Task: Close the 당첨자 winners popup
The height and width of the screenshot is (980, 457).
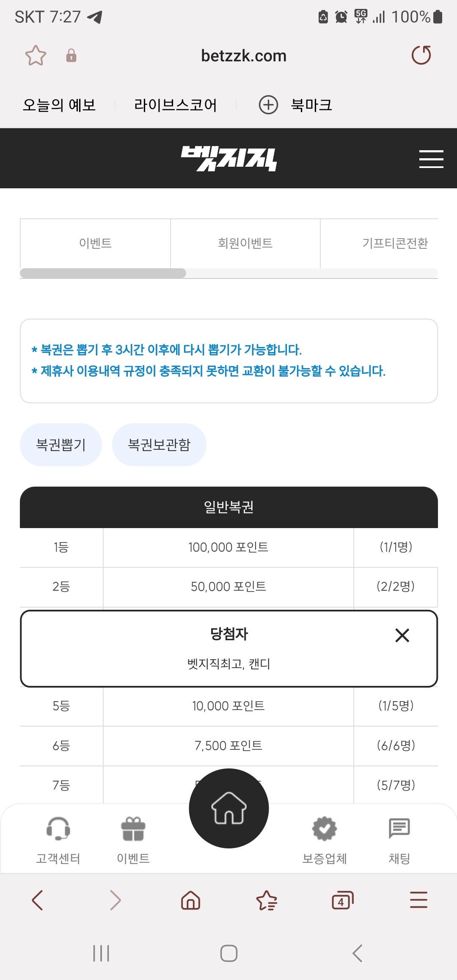Action: [x=402, y=635]
